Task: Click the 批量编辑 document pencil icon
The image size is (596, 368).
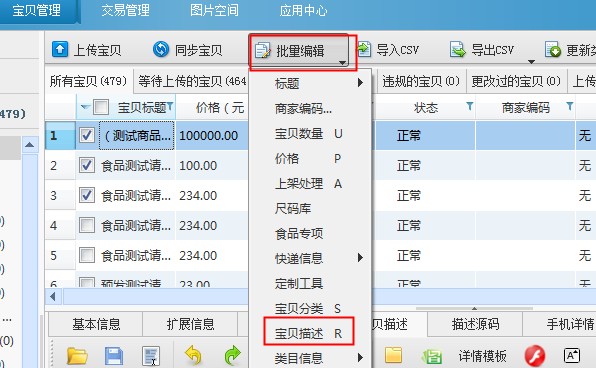Action: (263, 51)
